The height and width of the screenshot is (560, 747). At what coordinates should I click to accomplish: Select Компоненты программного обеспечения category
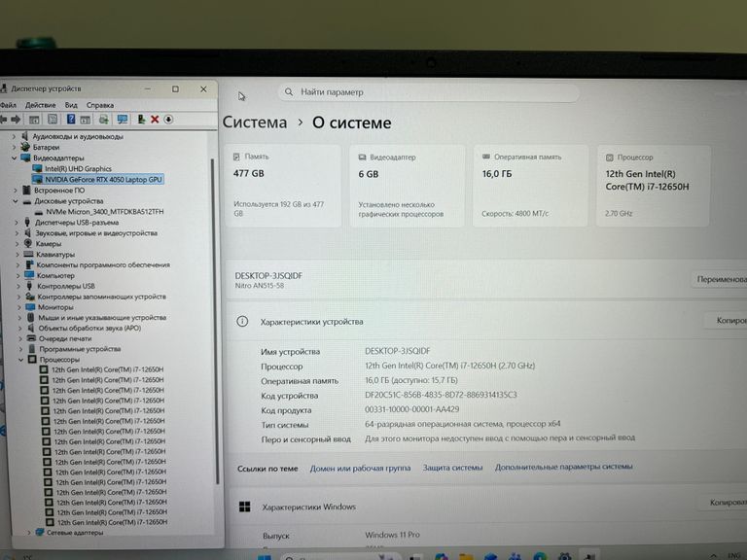pyautogui.click(x=103, y=264)
